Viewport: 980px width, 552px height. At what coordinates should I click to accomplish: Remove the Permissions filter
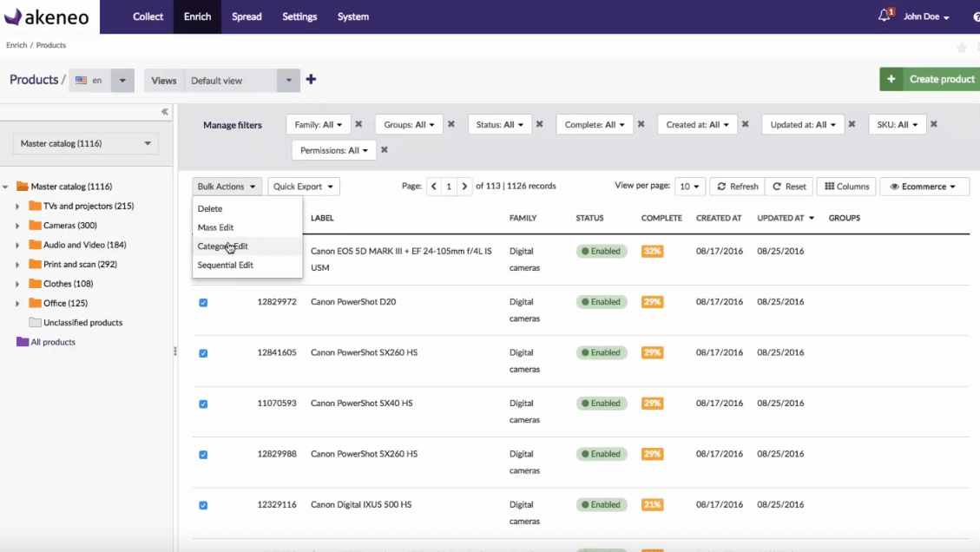coord(385,150)
